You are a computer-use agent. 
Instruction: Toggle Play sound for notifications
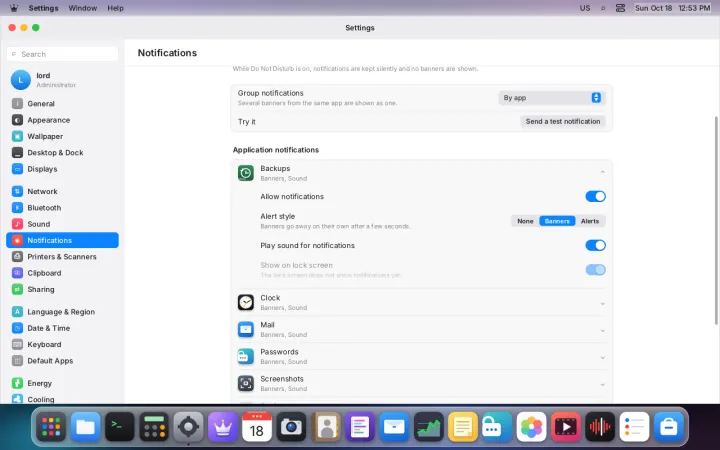595,245
